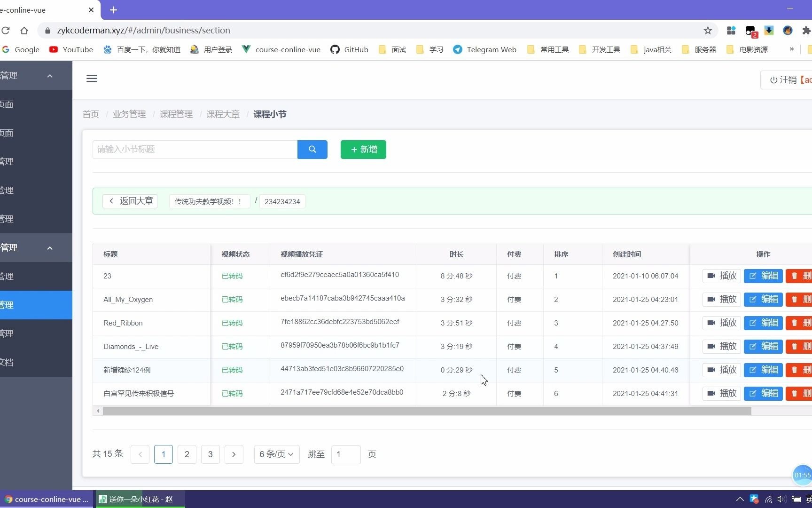Image resolution: width=812 pixels, height=508 pixels.
Task: Click the browser home icon
Action: 24,31
